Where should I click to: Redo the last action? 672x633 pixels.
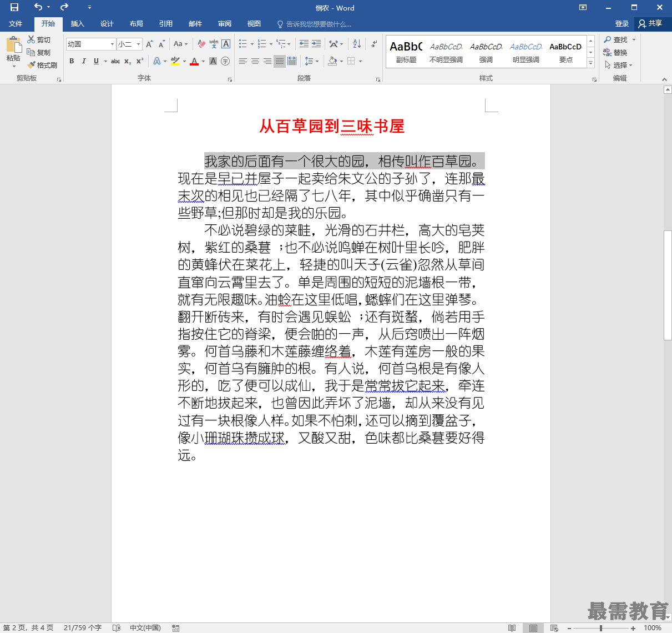pos(64,7)
